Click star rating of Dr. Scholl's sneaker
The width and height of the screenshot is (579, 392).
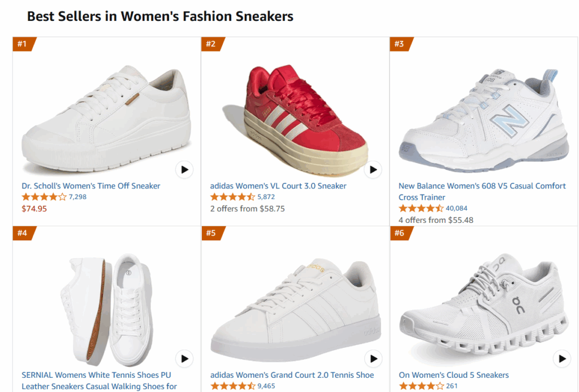[x=44, y=197]
